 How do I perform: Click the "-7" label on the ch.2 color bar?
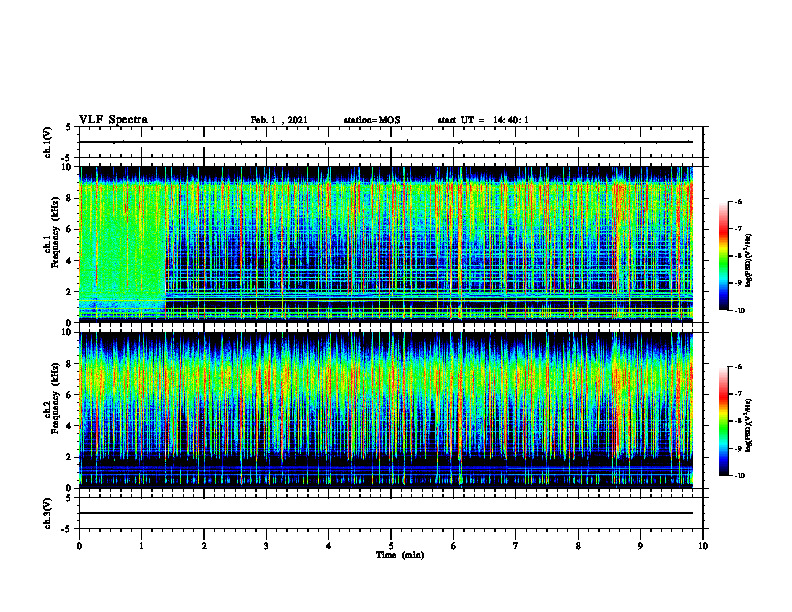(738, 394)
